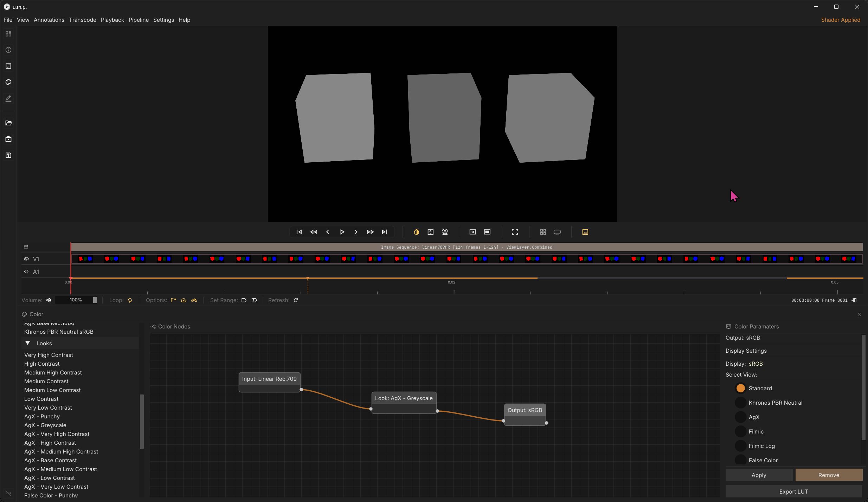Click the orange image icon in toolbar

coord(585,232)
